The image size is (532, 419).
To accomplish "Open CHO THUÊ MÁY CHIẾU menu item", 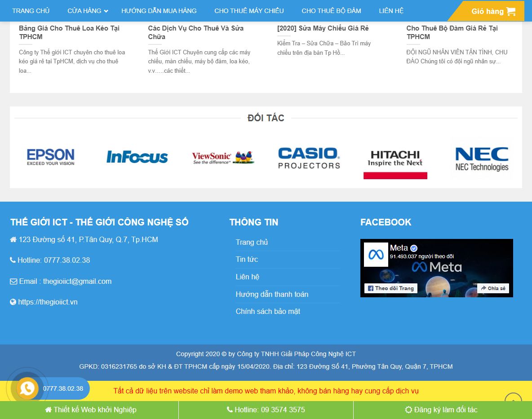I will coord(249,11).
